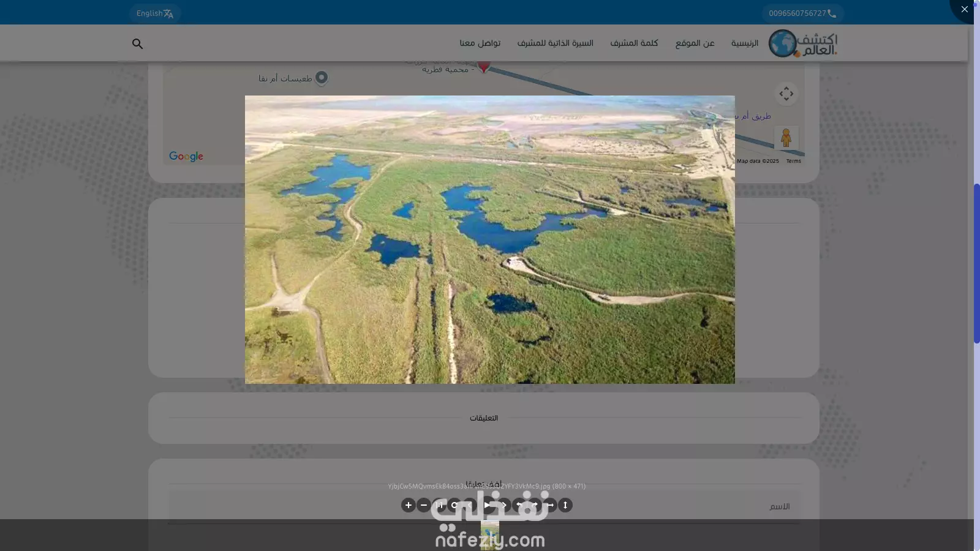Screen dimensions: 980x551
Task: Click phone number 0096560756727
Action: tap(802, 13)
